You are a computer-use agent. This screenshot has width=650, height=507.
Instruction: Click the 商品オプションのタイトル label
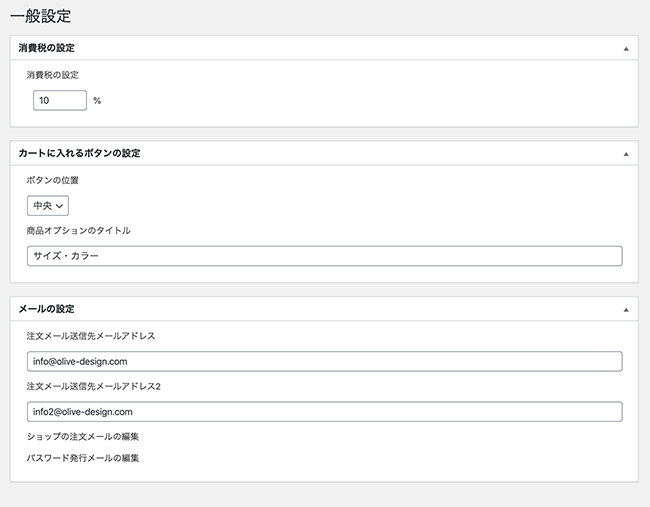click(78, 230)
